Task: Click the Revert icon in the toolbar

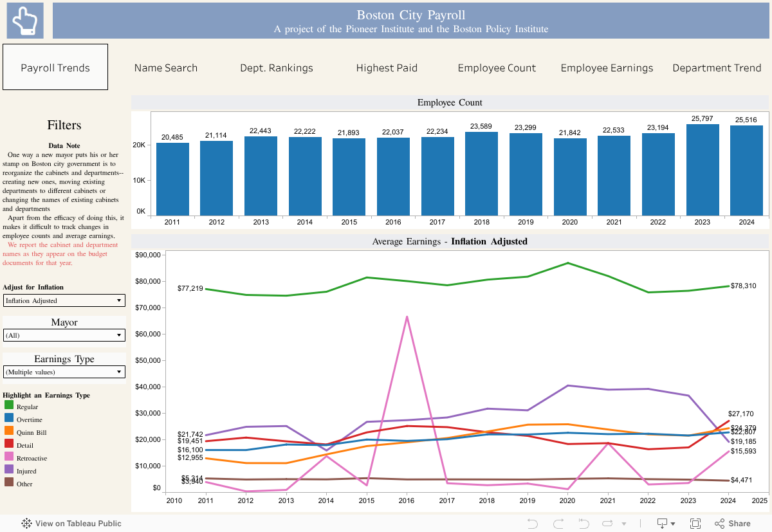Action: 584,524
